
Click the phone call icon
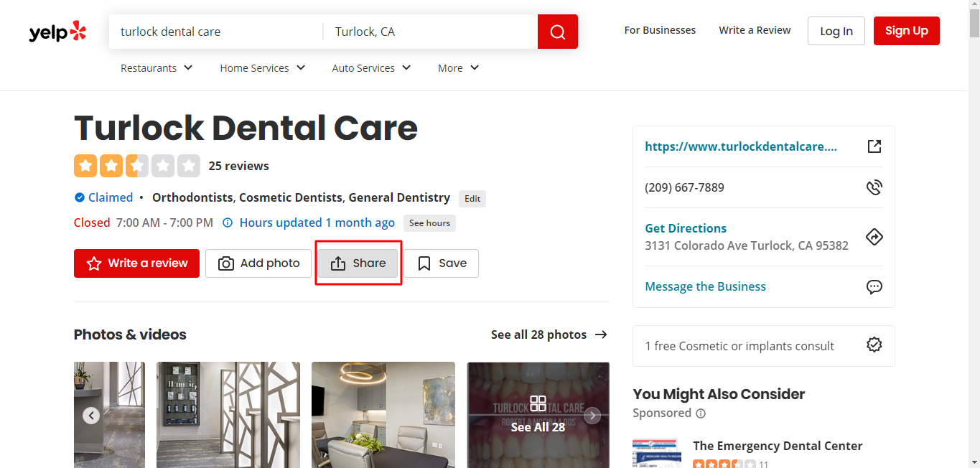[x=874, y=187]
